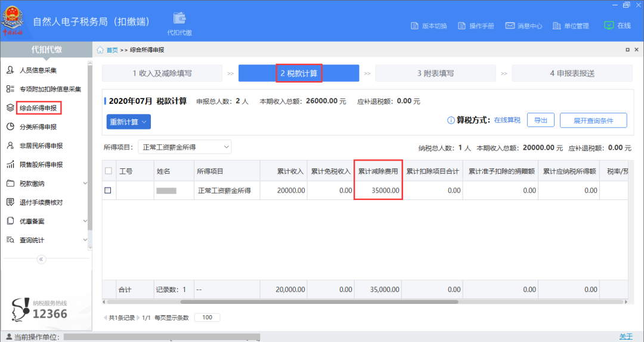Open 人员信息采集 in sidebar

(x=38, y=70)
